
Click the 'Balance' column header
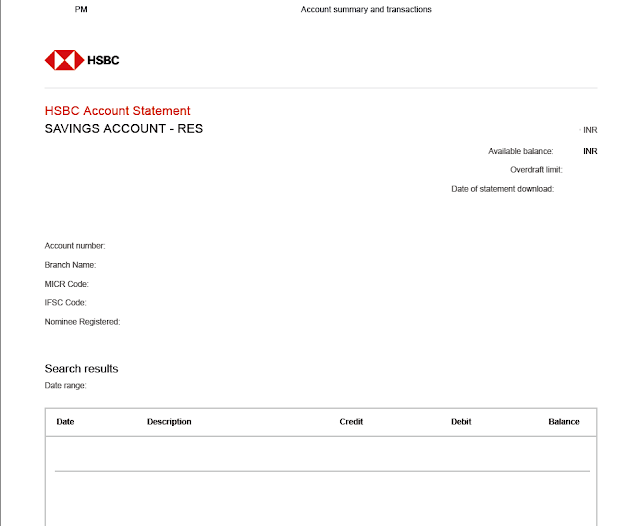[x=564, y=422]
